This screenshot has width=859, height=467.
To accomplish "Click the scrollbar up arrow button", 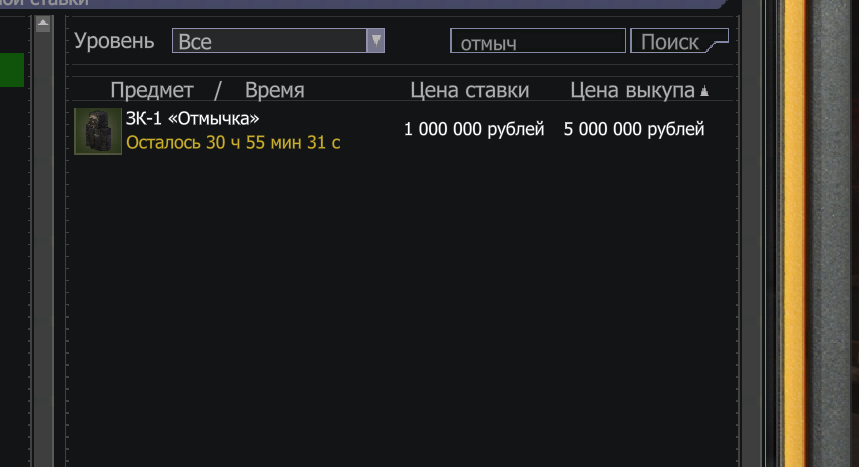I will pyautogui.click(x=43, y=24).
